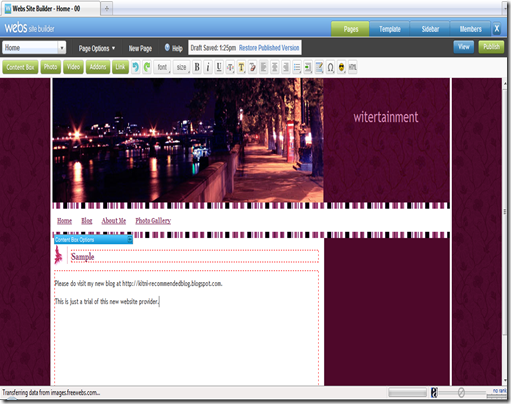This screenshot has height=404, width=511.
Task: Open the font dropdown
Action: 162,67
